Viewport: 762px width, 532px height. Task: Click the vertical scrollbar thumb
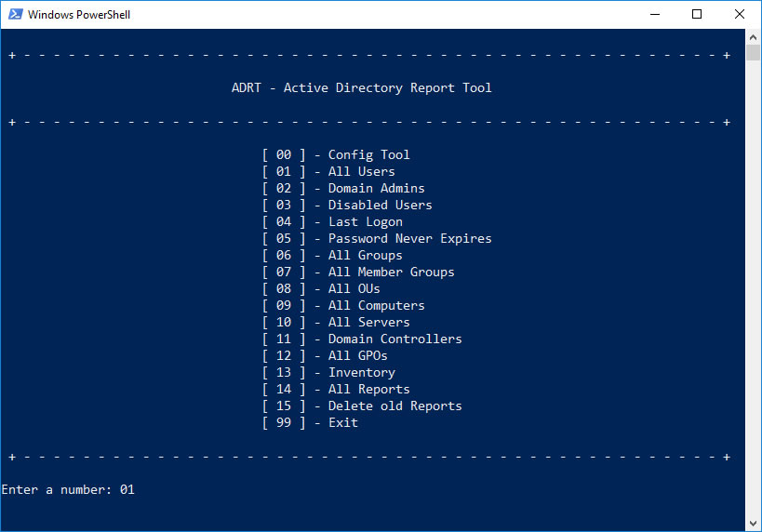(x=754, y=52)
